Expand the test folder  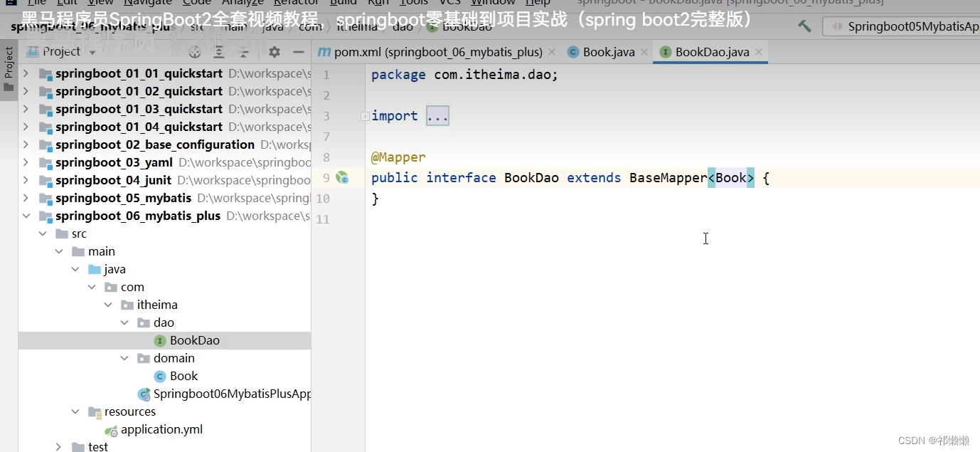pos(58,446)
